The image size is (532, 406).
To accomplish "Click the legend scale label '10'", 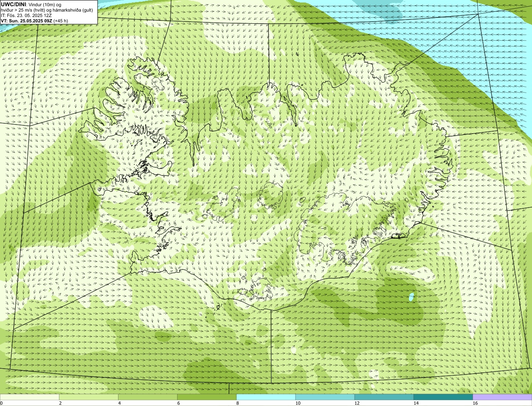I will [298, 403].
